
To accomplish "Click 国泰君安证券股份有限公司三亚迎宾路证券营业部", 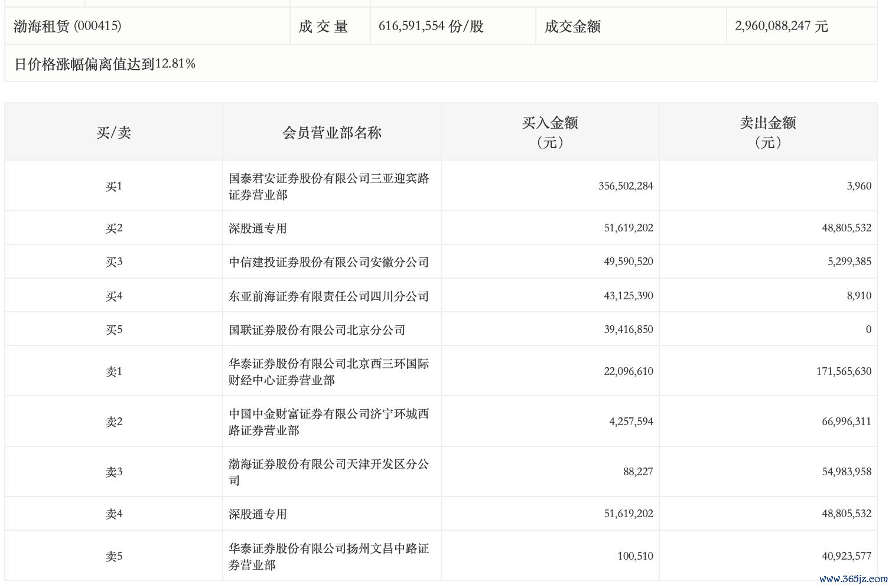I will (329, 186).
